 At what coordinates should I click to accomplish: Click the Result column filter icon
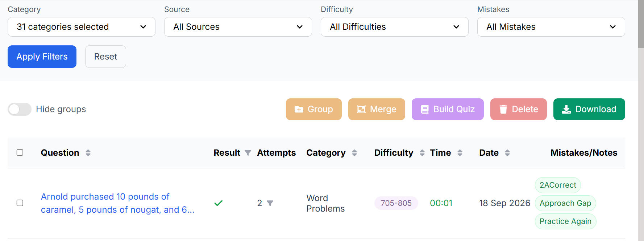[248, 153]
